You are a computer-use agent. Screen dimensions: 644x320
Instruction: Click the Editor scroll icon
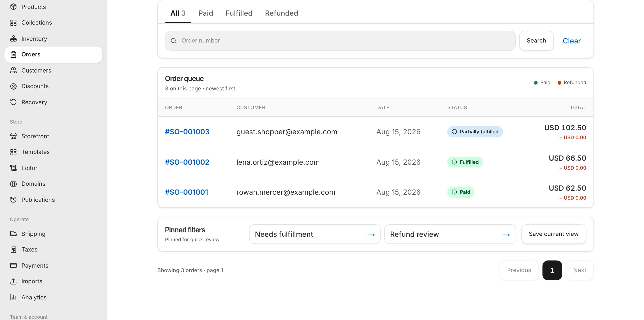tap(13, 168)
